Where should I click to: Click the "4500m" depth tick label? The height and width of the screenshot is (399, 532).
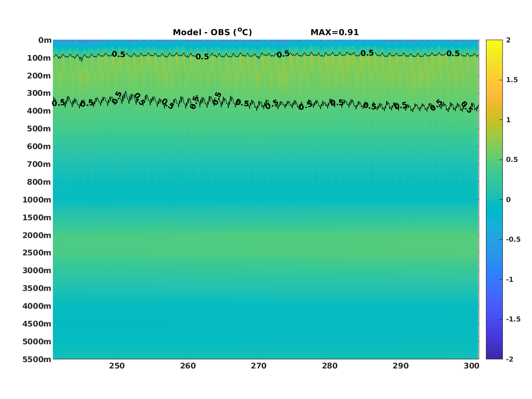(36, 324)
